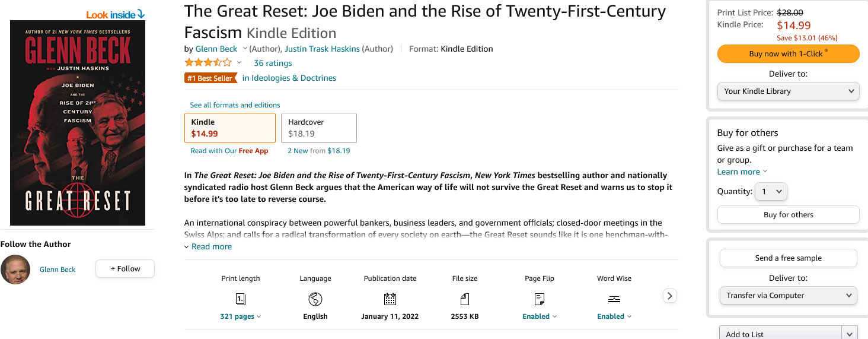Click the File size document icon
This screenshot has height=339, width=868.
point(465,299)
